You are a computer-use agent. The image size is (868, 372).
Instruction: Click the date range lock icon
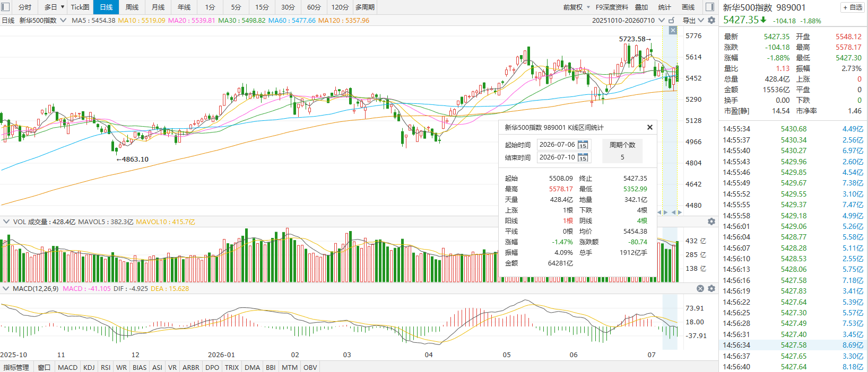[x=671, y=20]
